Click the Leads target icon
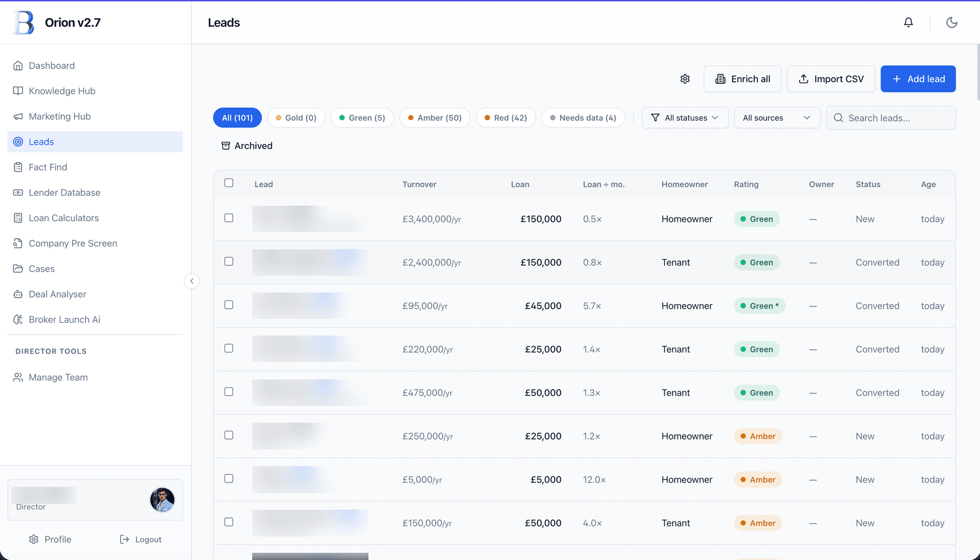This screenshot has height=560, width=980. click(x=18, y=142)
